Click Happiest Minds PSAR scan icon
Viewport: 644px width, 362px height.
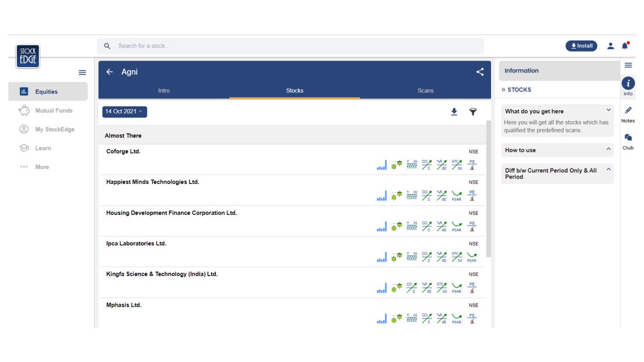pyautogui.click(x=457, y=196)
